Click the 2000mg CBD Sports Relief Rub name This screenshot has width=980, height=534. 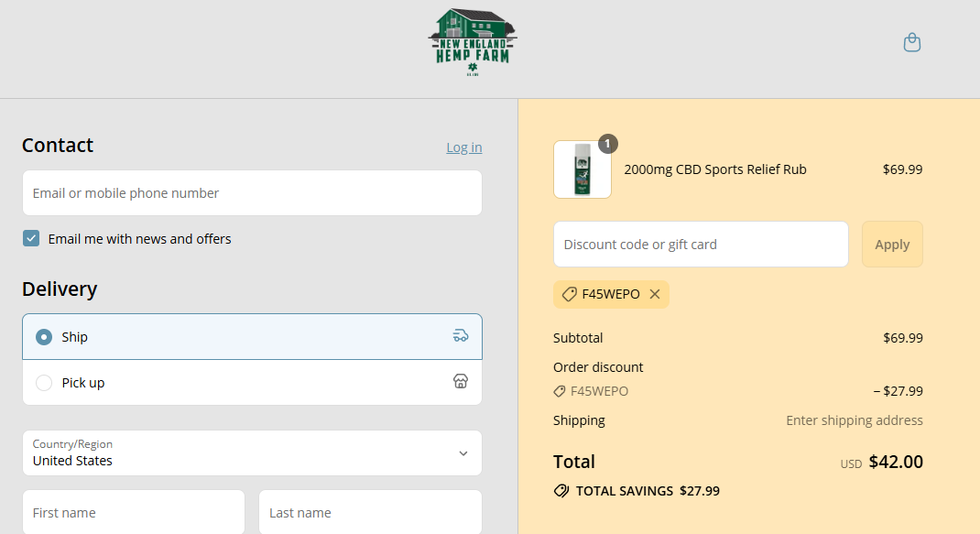pyautogui.click(x=715, y=169)
